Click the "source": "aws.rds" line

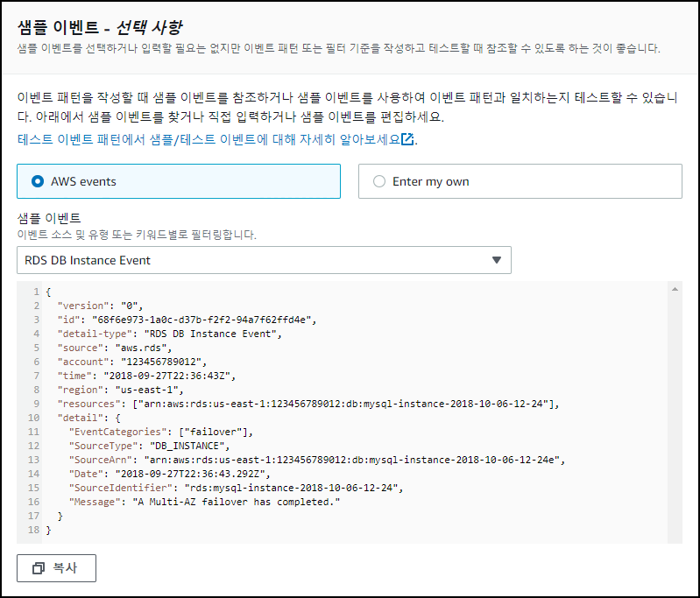pos(114,348)
